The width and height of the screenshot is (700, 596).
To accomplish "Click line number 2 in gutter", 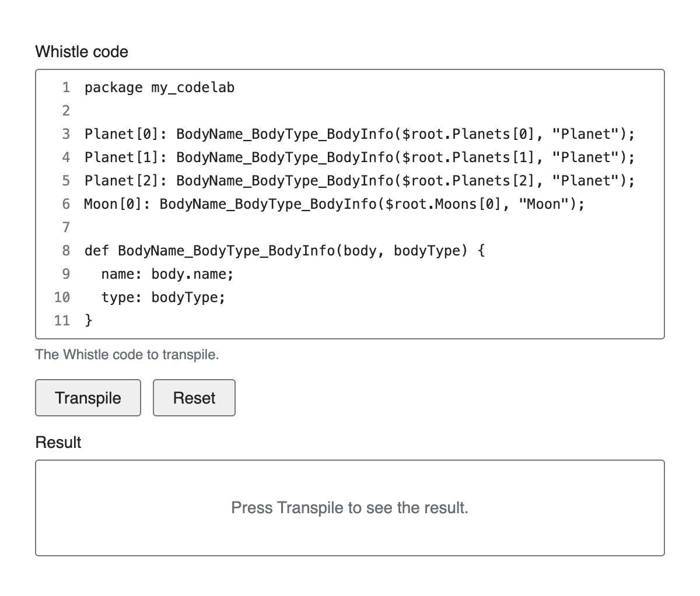I will (66, 111).
